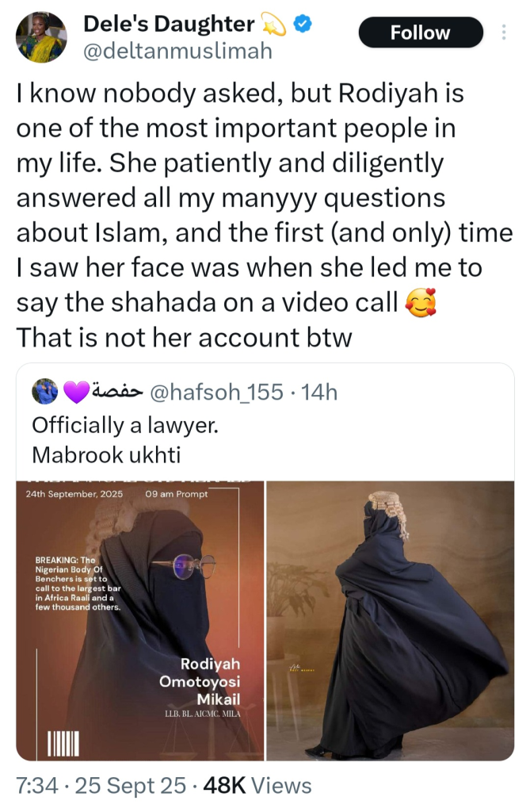Click the 14h timestamp on quoted tweet
Screen dimensions: 530x812
319,392
